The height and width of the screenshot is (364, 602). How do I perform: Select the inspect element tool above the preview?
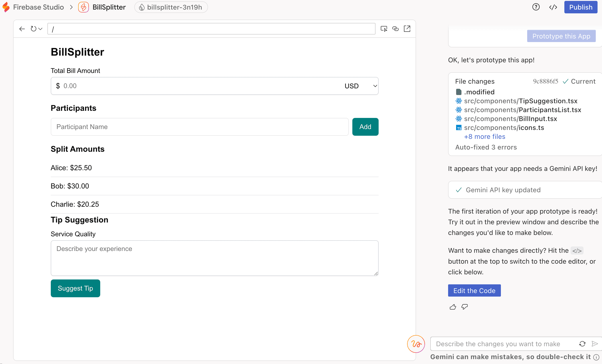(x=384, y=28)
